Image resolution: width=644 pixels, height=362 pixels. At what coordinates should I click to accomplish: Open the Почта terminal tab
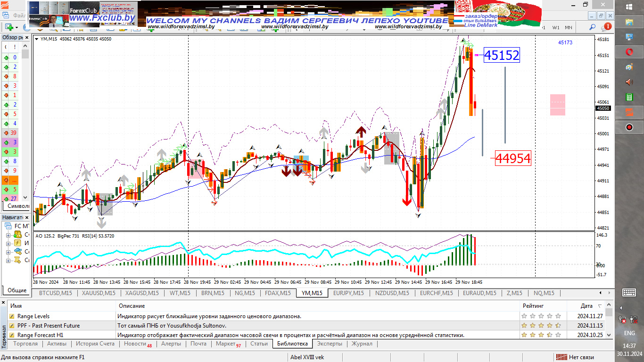198,344
